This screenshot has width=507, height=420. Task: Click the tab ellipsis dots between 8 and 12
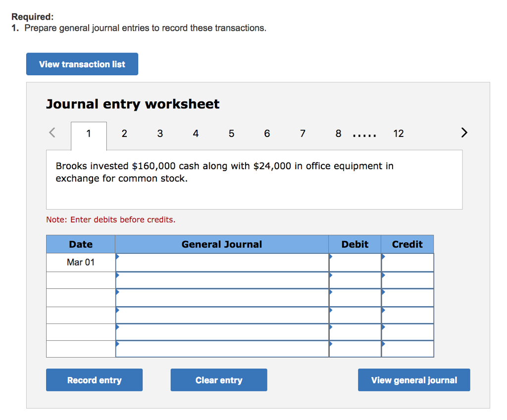tap(364, 136)
